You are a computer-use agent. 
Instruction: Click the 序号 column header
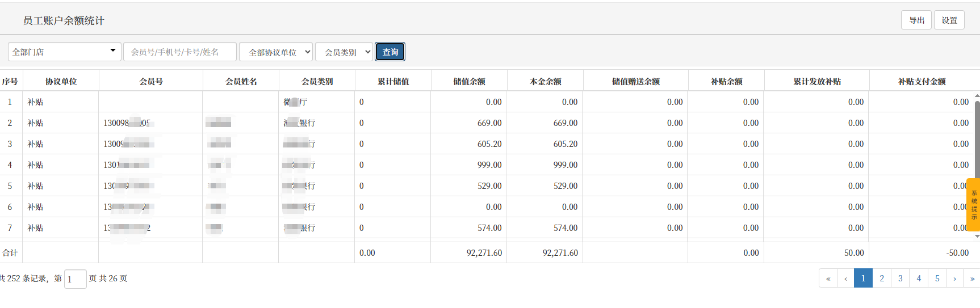pyautogui.click(x=10, y=81)
